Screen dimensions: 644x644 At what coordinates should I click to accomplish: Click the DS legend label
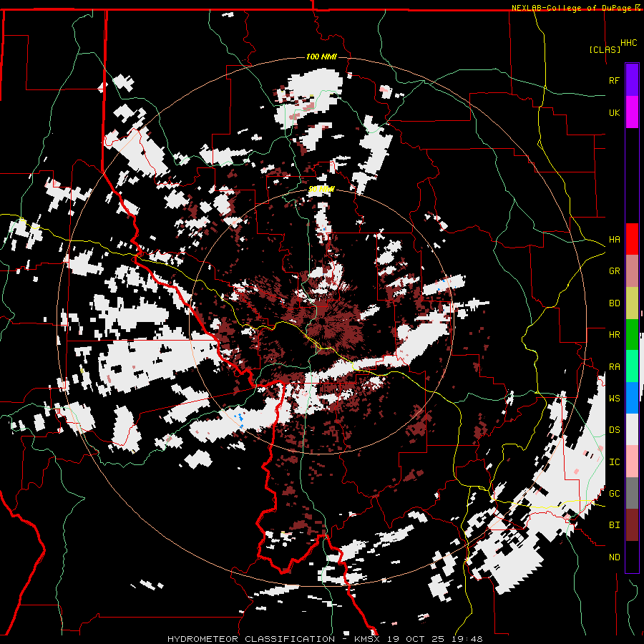tap(614, 430)
